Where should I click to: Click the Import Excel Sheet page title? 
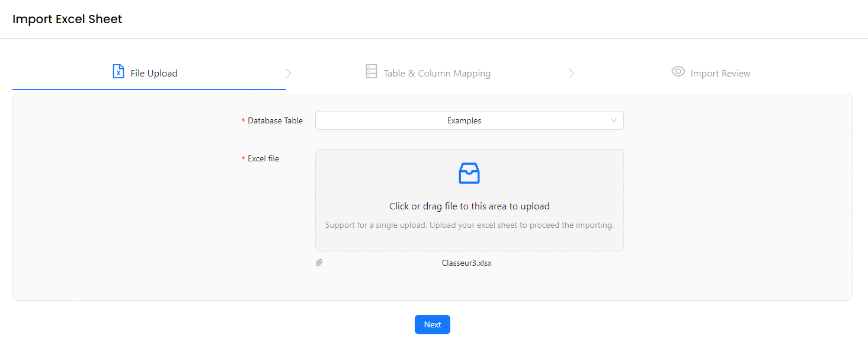tap(67, 19)
